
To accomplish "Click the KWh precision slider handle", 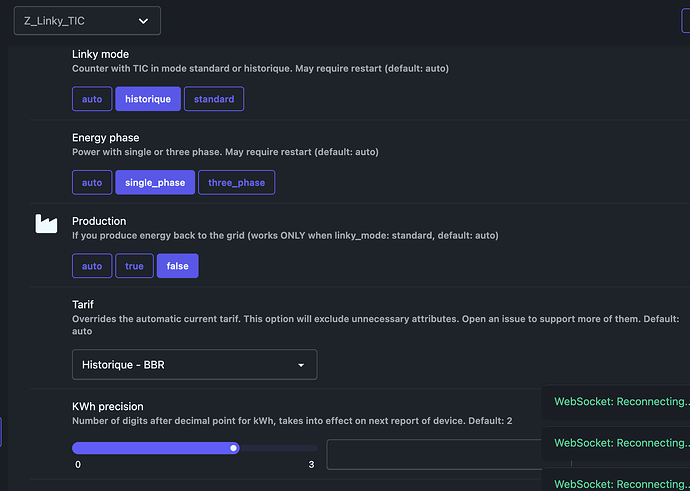I will point(234,448).
